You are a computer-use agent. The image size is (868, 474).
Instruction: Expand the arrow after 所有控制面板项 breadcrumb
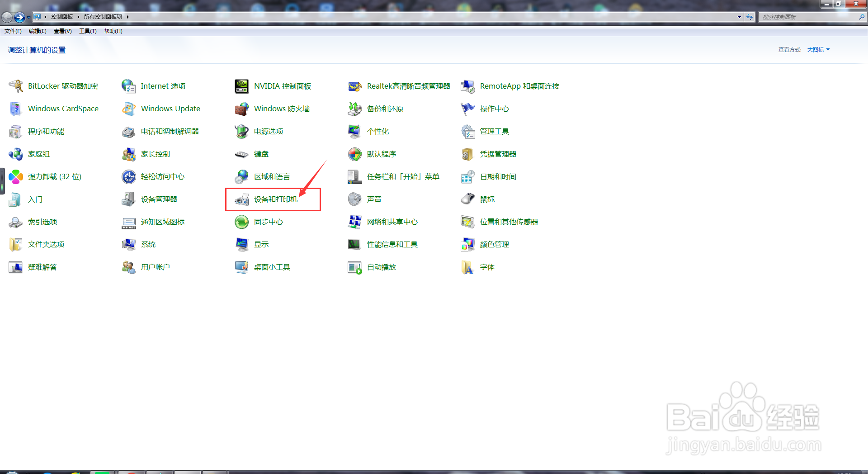point(128,17)
